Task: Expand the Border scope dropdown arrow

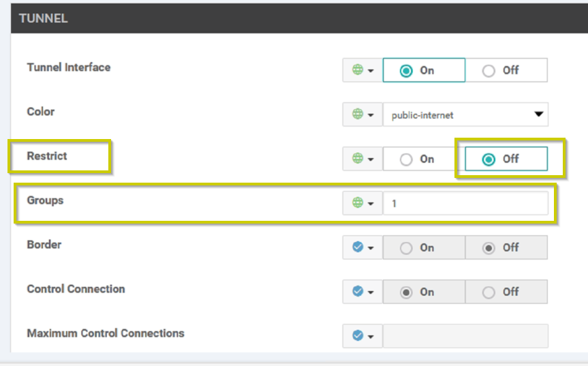Action: pyautogui.click(x=371, y=248)
